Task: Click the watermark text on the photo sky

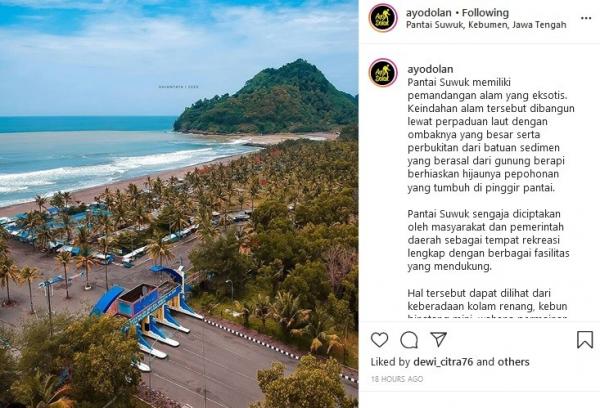Action: (179, 87)
